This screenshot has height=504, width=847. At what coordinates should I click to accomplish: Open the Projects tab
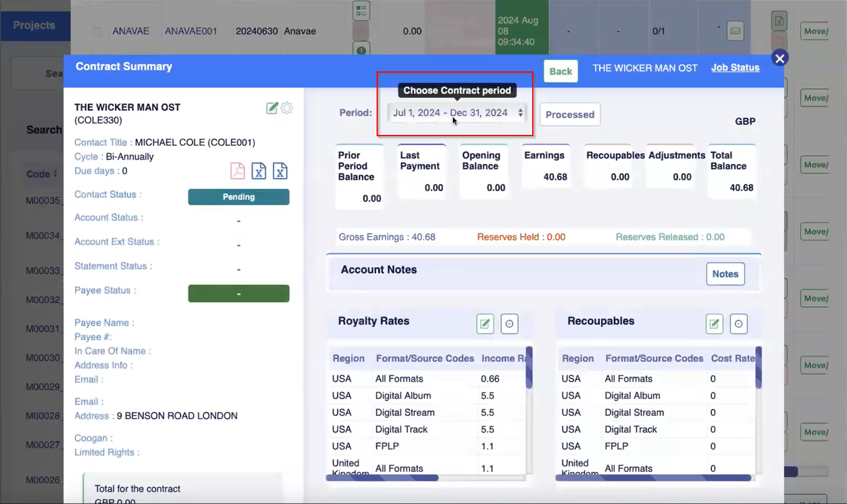point(35,25)
